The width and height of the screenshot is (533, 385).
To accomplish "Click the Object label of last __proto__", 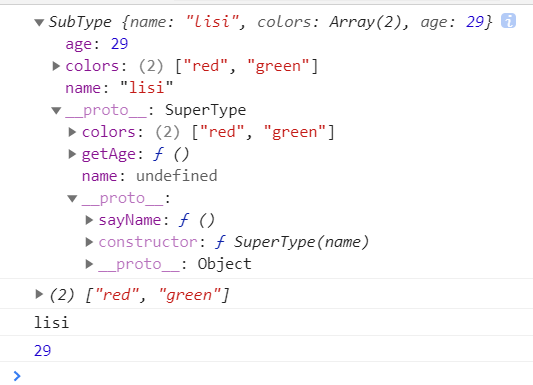I will (224, 264).
